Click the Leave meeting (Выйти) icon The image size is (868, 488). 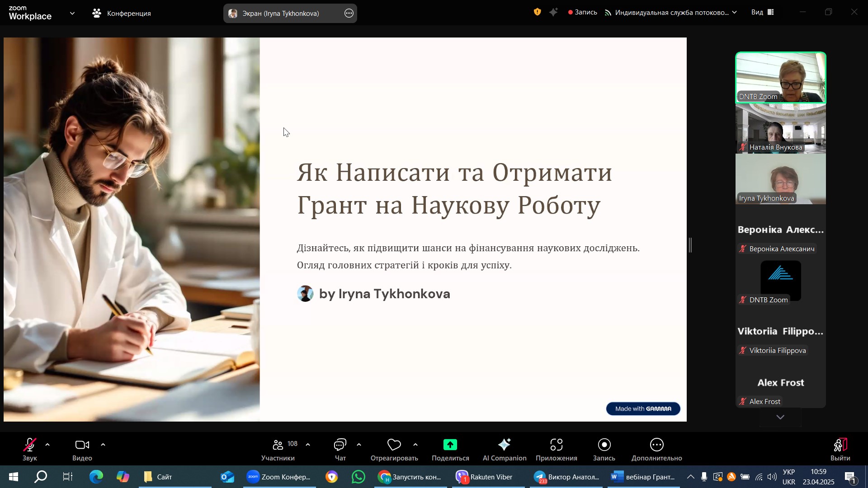[x=840, y=446]
